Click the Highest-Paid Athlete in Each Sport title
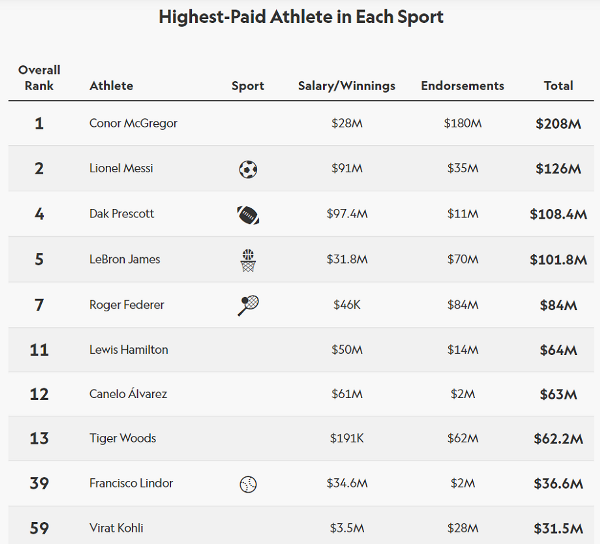Image resolution: width=600 pixels, height=544 pixels. point(301,17)
